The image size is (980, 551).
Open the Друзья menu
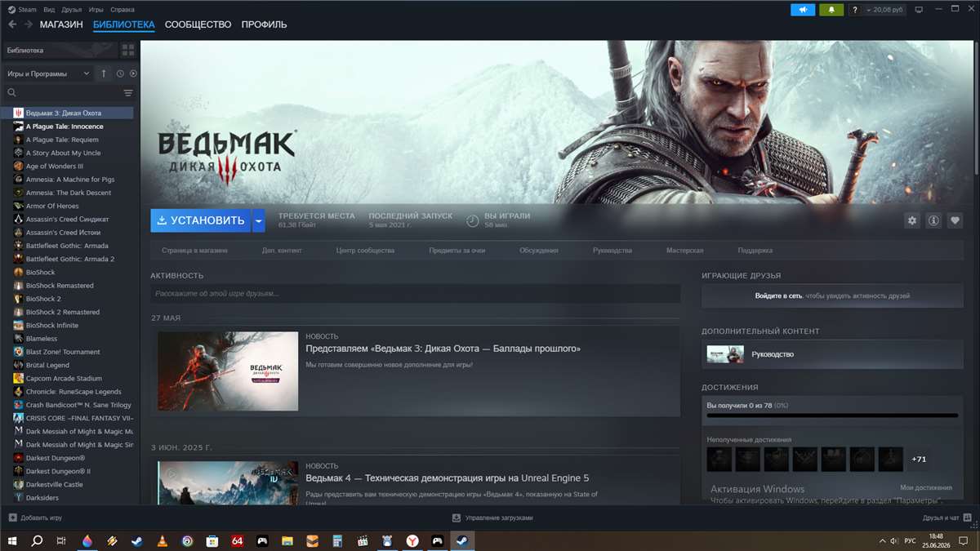point(72,10)
